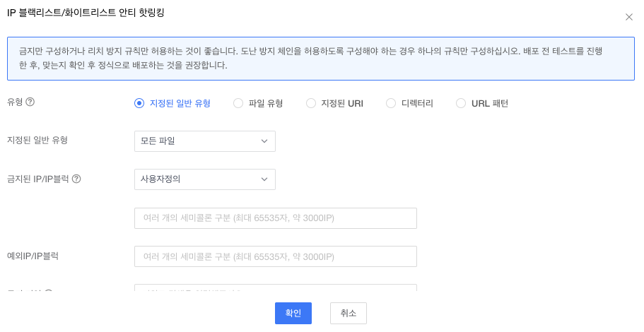
Task: Select the 파일 유형 radio option
Action: point(238,103)
